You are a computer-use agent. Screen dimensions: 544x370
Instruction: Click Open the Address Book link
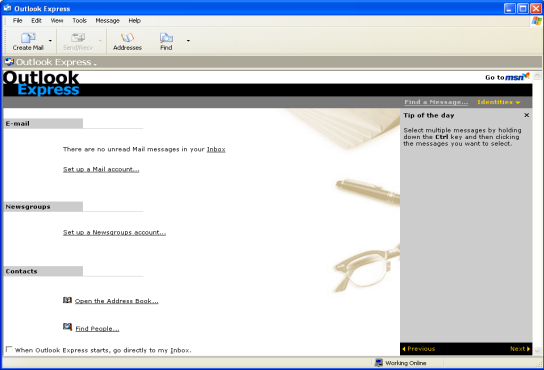[x=117, y=301]
